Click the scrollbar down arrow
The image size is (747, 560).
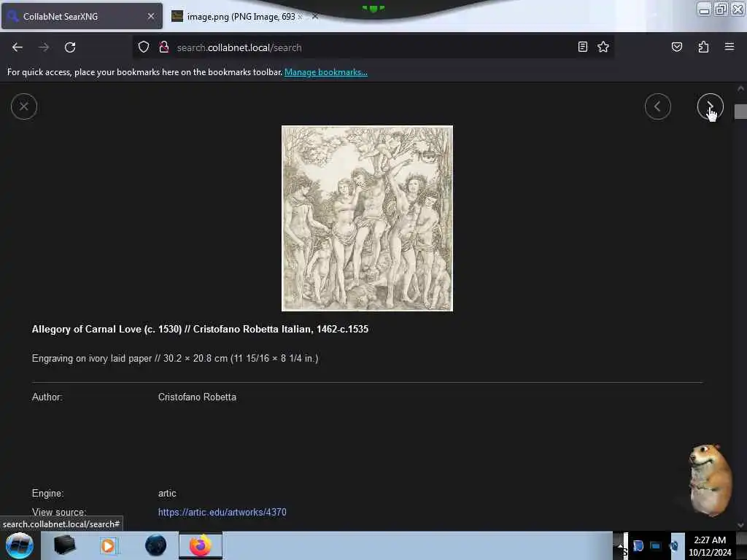pyautogui.click(x=740, y=525)
